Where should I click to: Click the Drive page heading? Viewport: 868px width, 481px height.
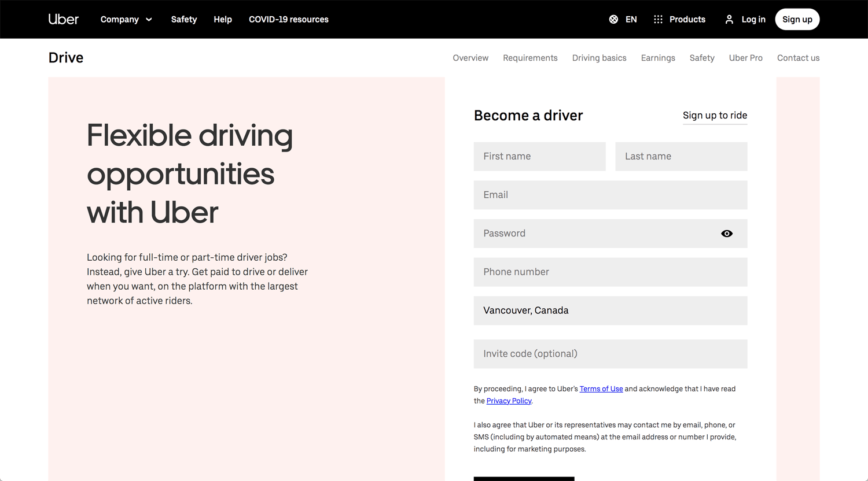click(66, 58)
